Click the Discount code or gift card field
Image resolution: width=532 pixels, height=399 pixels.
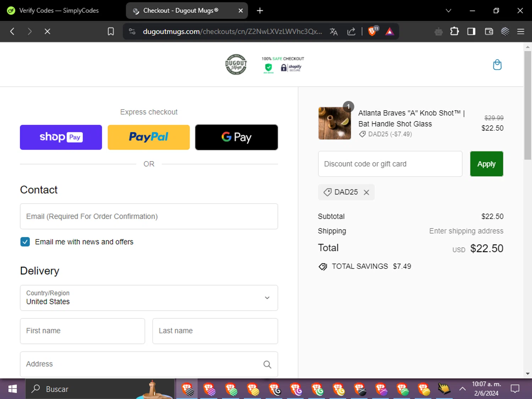390,164
